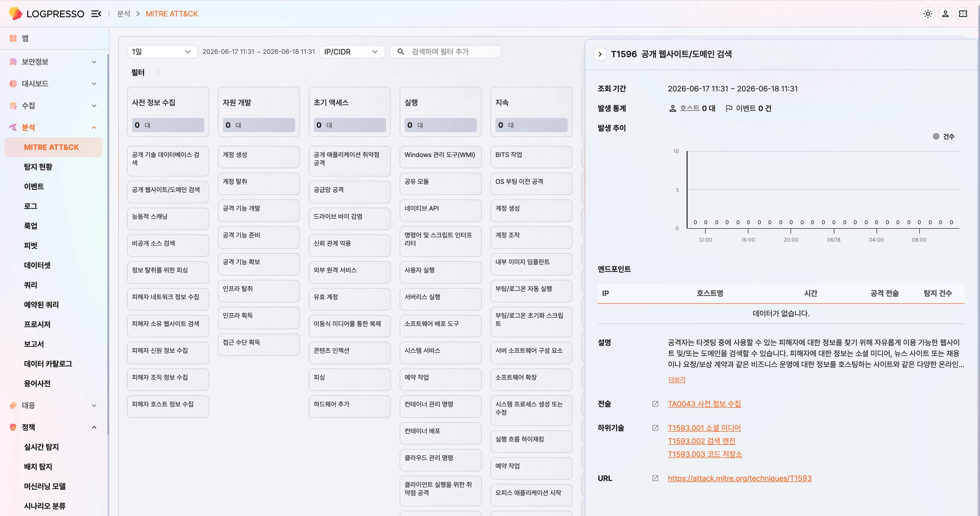The height and width of the screenshot is (516, 980).
Task: Expand the 대시보드 menu chevron
Action: point(94,84)
